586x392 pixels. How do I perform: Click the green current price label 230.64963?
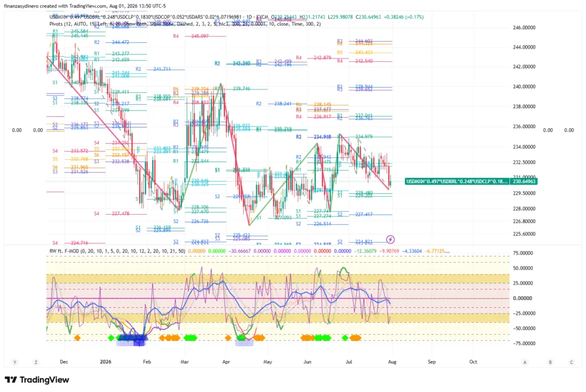[524, 181]
